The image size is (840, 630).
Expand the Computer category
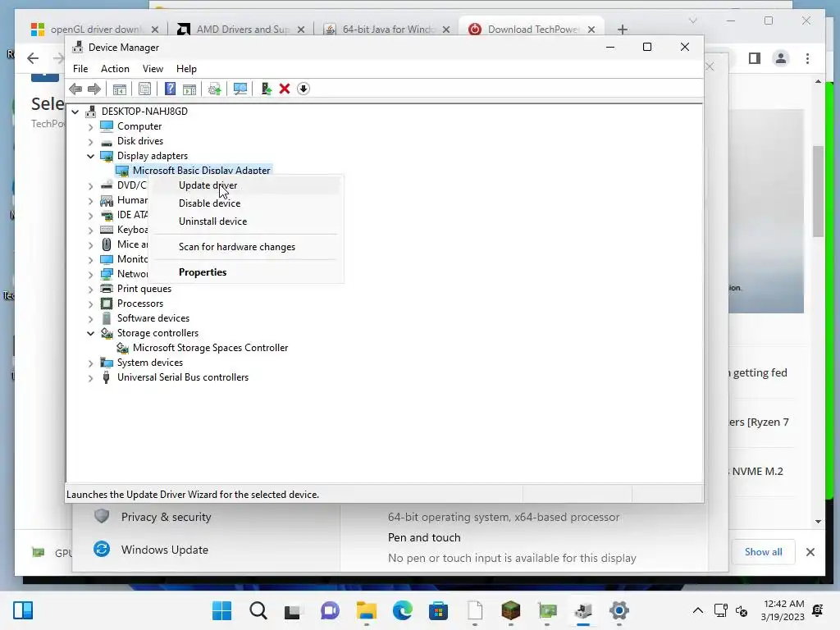[x=90, y=127]
